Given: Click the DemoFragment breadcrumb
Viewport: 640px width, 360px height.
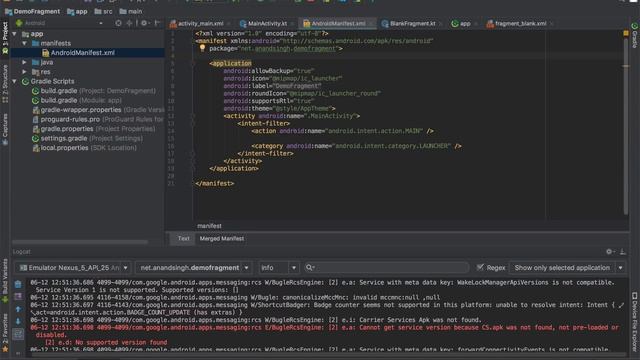Looking at the screenshot, I should click(32, 11).
